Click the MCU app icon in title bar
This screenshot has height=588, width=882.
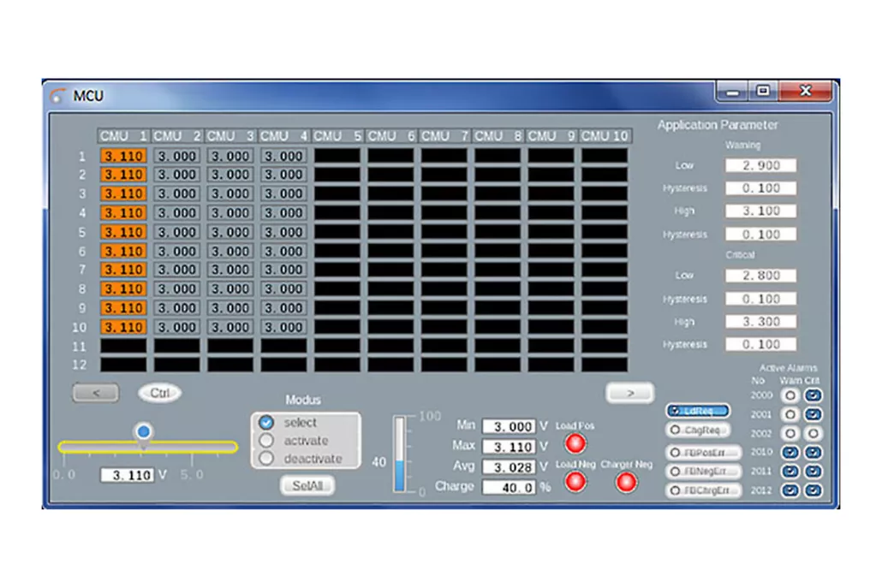(x=57, y=95)
